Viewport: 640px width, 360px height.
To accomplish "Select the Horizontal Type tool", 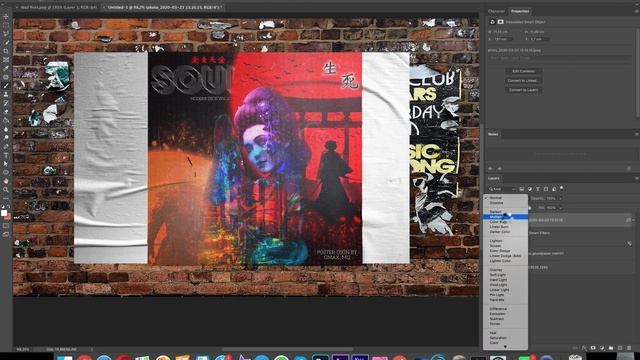I will (6, 155).
